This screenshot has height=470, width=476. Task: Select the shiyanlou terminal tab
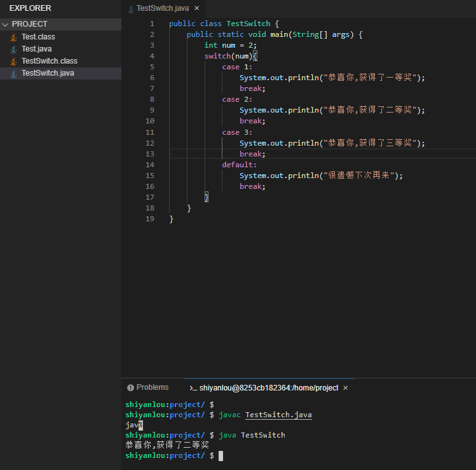point(269,388)
